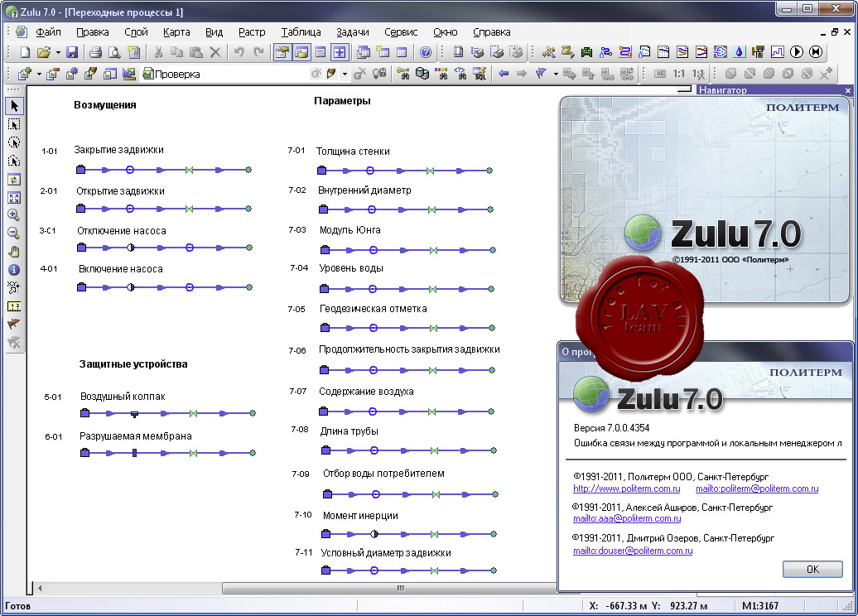This screenshot has height=616, width=858.
Task: Create a new document with the blank page icon
Action: click(x=25, y=52)
